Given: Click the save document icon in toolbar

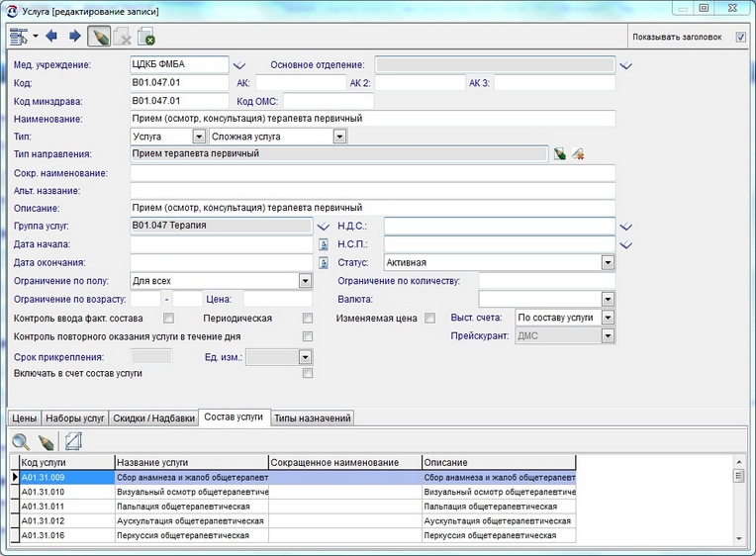Looking at the screenshot, I should (145, 37).
